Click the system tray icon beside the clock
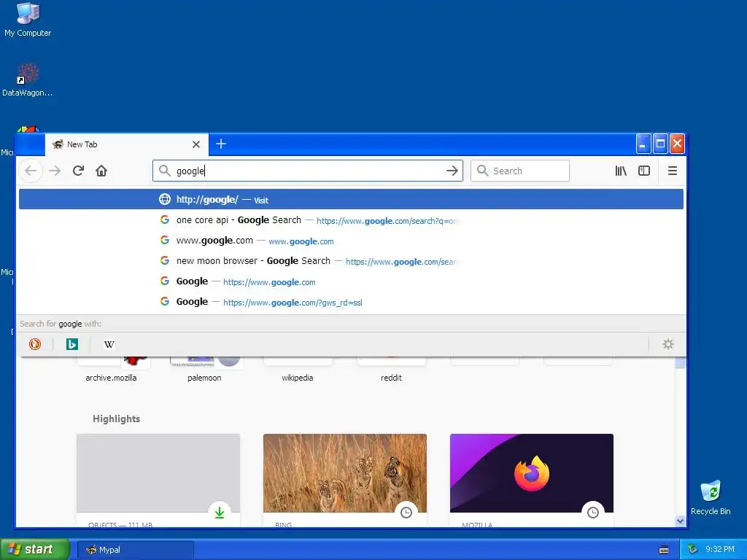The height and width of the screenshot is (560, 747). tap(693, 550)
